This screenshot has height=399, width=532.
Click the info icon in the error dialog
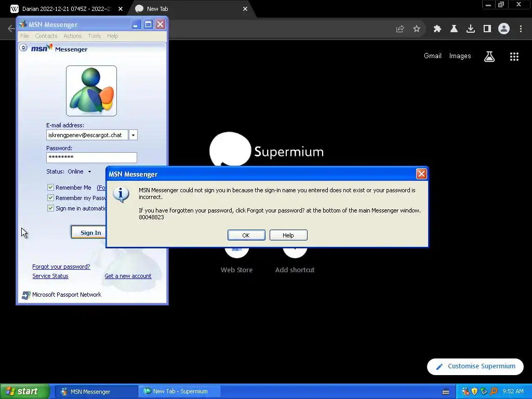[x=121, y=195]
